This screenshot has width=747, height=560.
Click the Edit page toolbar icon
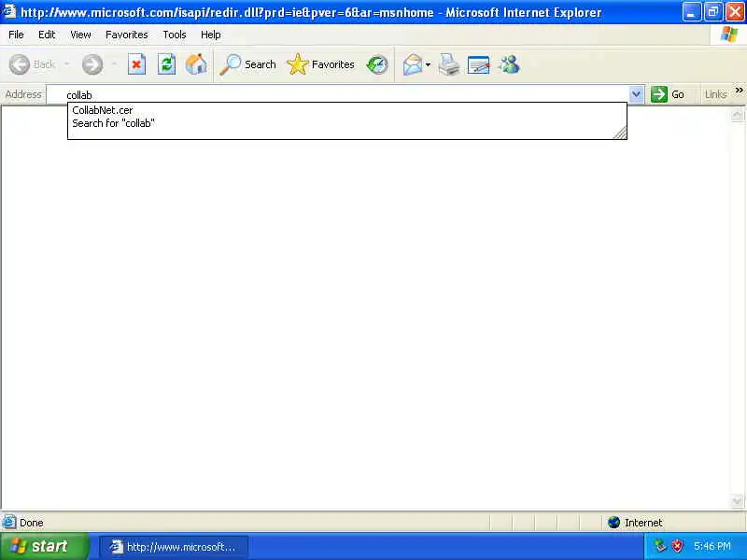[x=479, y=64]
